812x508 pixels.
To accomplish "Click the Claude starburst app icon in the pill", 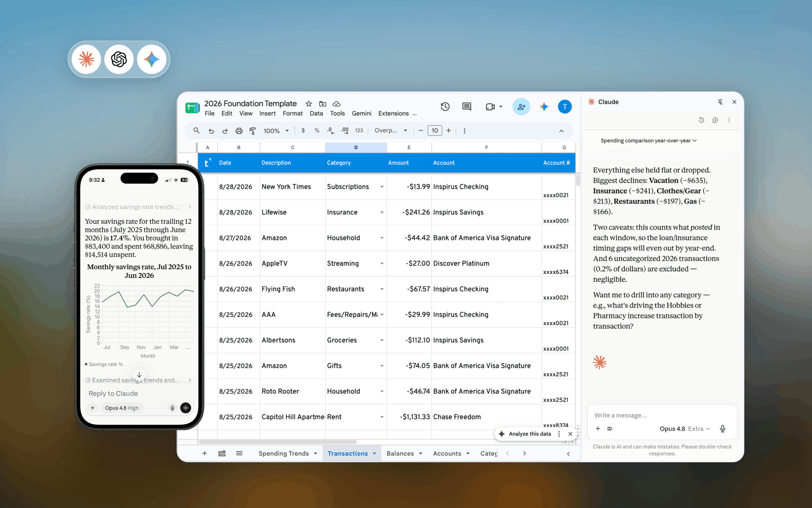I will coord(86,59).
